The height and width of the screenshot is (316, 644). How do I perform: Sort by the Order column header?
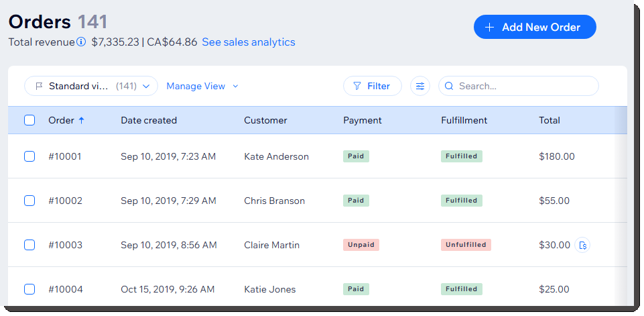(61, 120)
